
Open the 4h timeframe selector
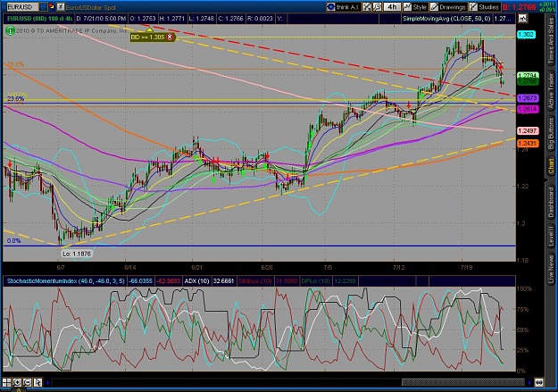(392, 7)
